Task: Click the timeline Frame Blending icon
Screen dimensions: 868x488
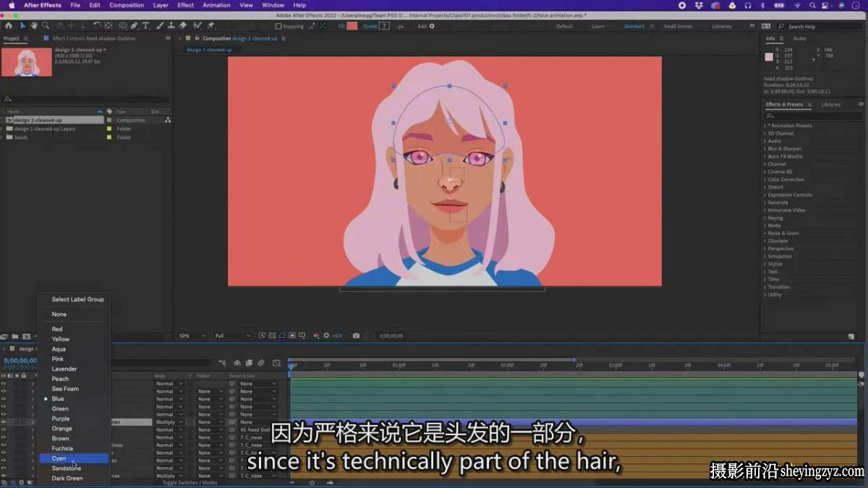Action: [249, 363]
